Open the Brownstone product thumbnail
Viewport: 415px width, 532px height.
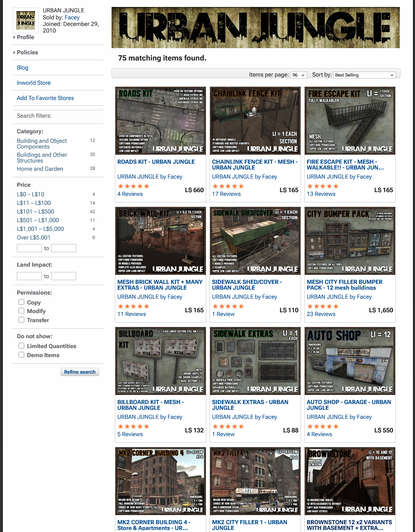pos(350,481)
